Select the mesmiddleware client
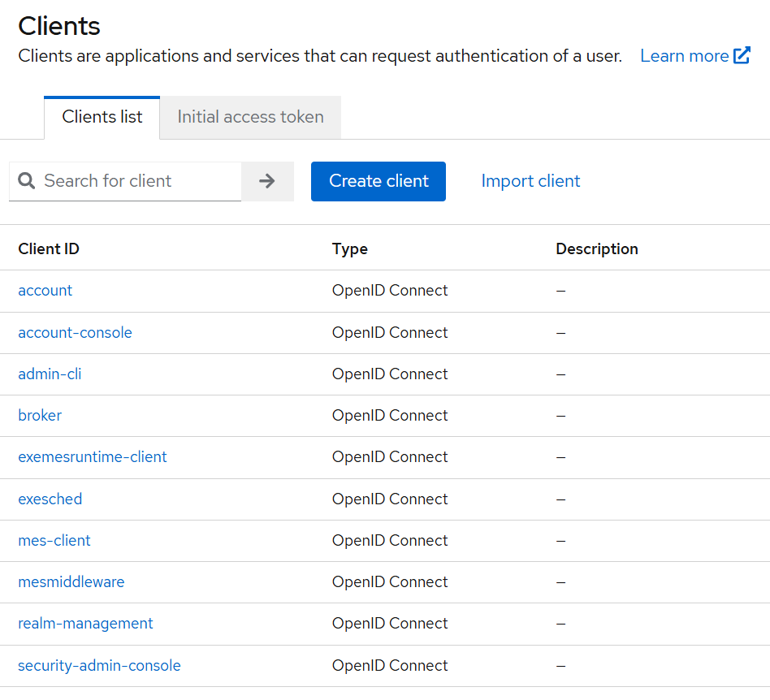770x700 pixels. (x=71, y=582)
